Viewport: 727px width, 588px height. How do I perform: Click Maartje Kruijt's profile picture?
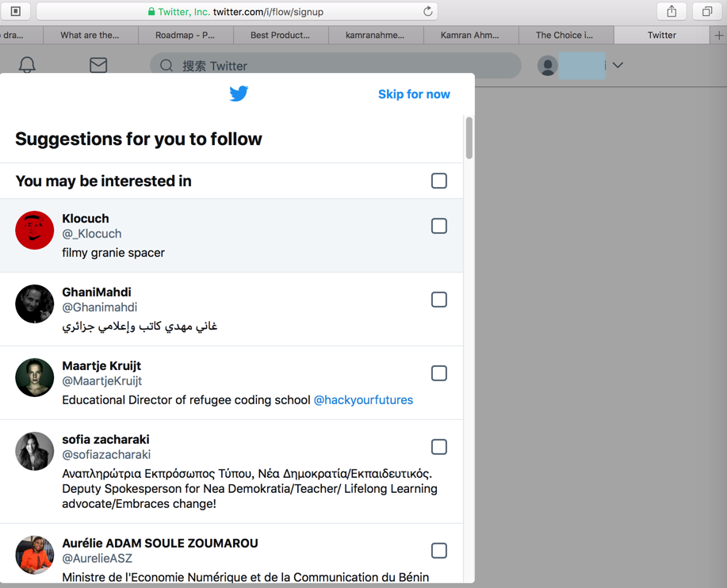coord(35,378)
